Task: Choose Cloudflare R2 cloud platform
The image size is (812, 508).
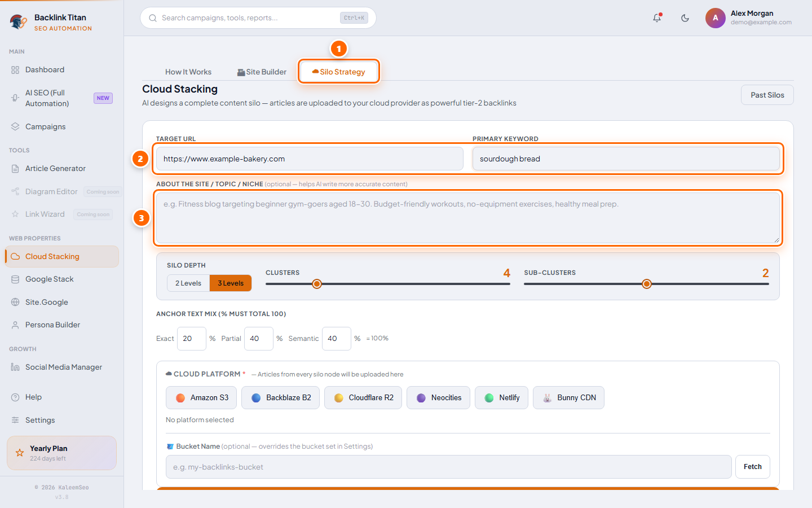Action: coord(363,397)
